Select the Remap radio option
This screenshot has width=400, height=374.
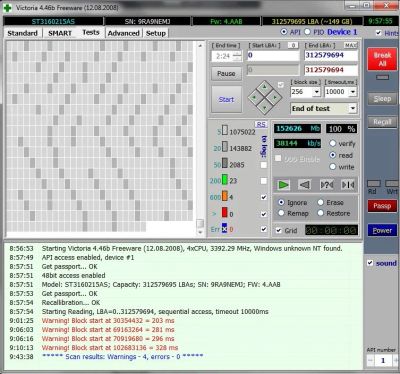pyautogui.click(x=281, y=213)
